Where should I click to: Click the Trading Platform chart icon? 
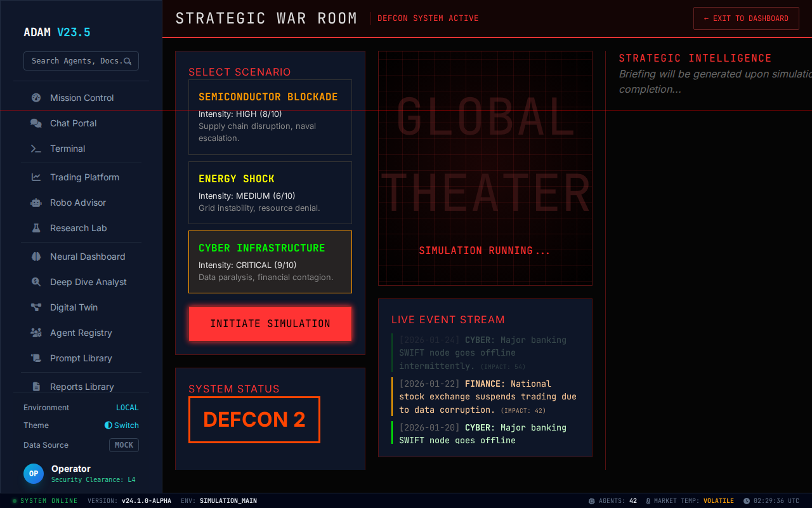[x=36, y=177]
